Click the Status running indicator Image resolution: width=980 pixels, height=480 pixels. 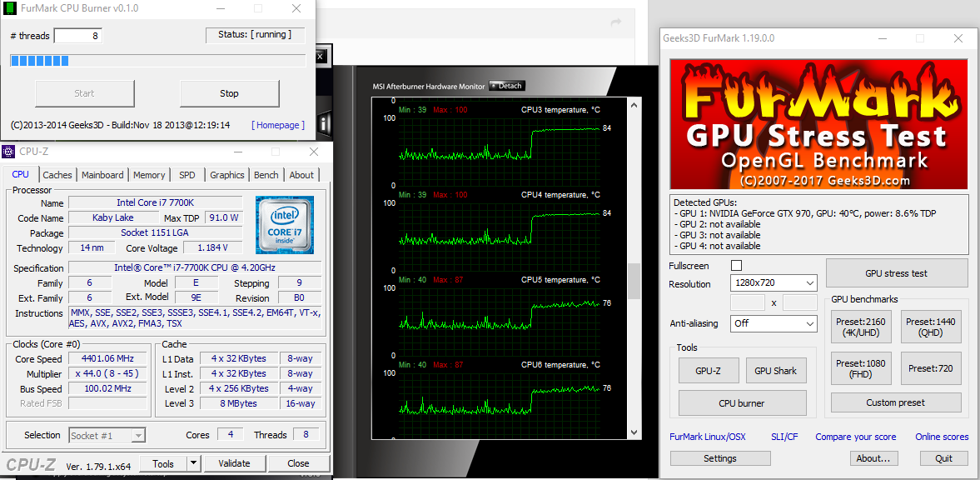pos(255,35)
